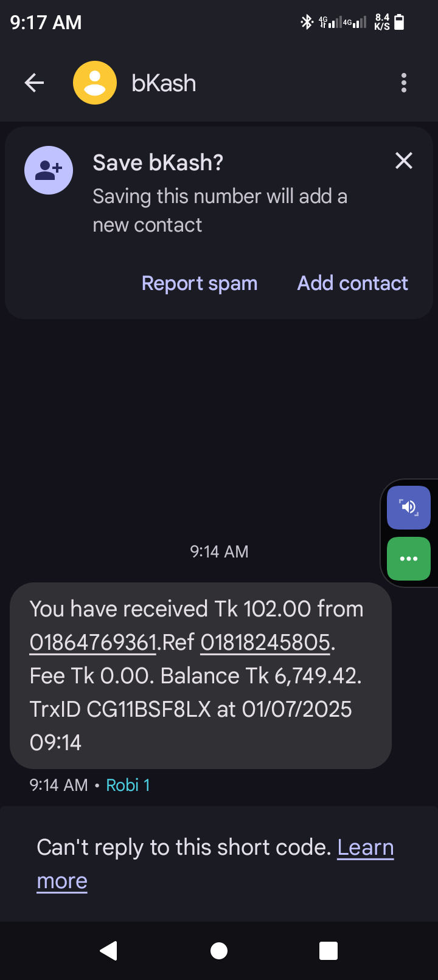This screenshot has width=438, height=980.
Task: Open sender number 01864769361 link
Action: 93,643
